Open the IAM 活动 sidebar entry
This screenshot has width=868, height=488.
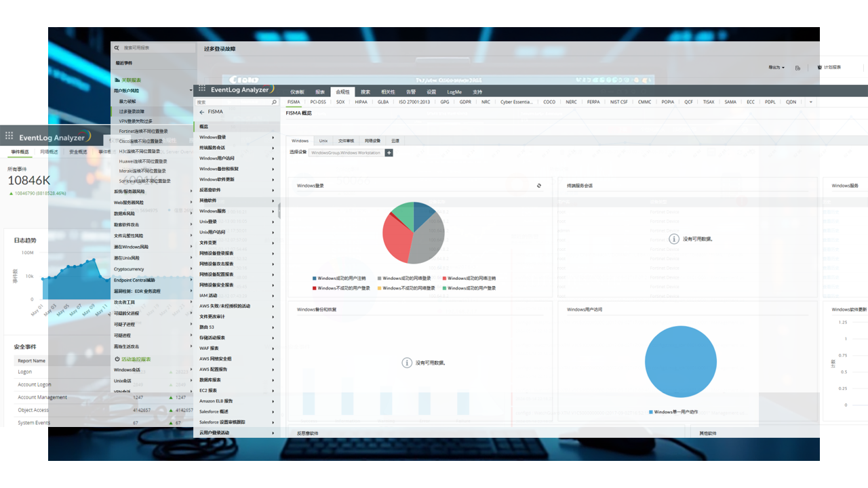click(208, 296)
